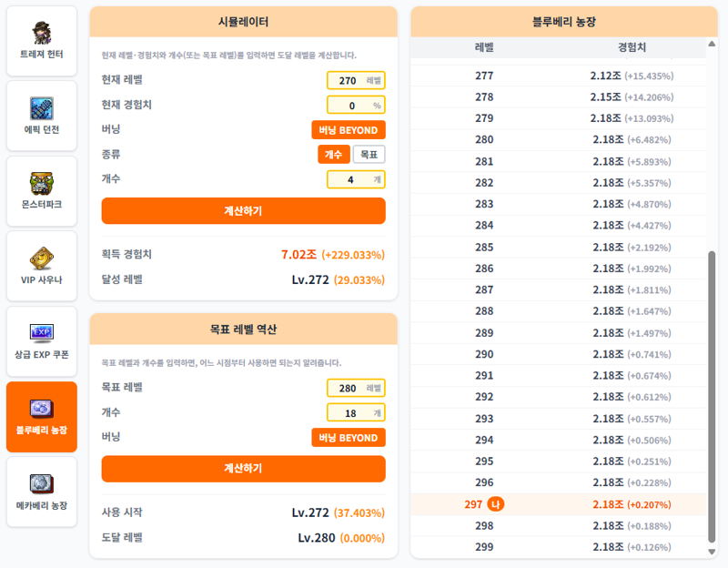Click the 달성 레벨 result Lv.272 (29.033%)
The height and width of the screenshot is (568, 728).
(x=339, y=279)
